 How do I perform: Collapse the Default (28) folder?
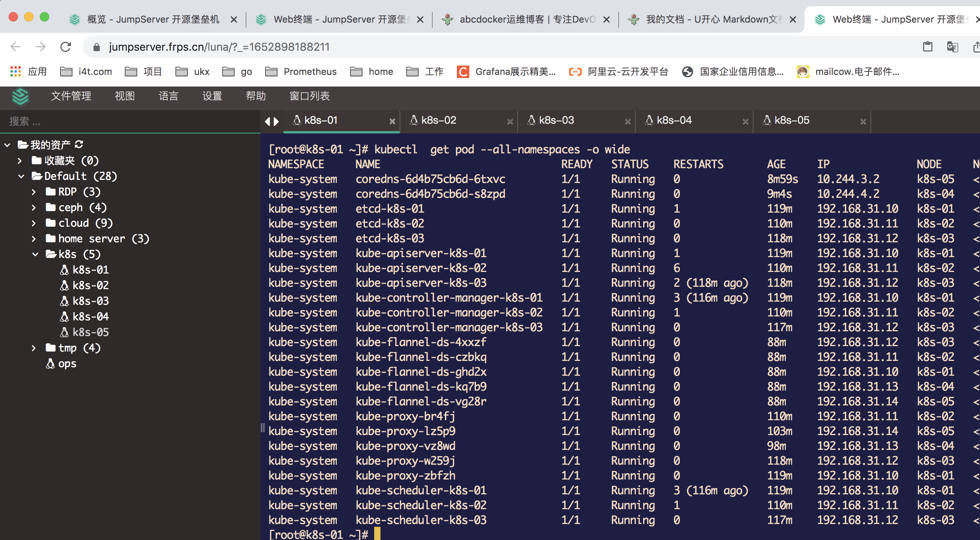coord(21,176)
